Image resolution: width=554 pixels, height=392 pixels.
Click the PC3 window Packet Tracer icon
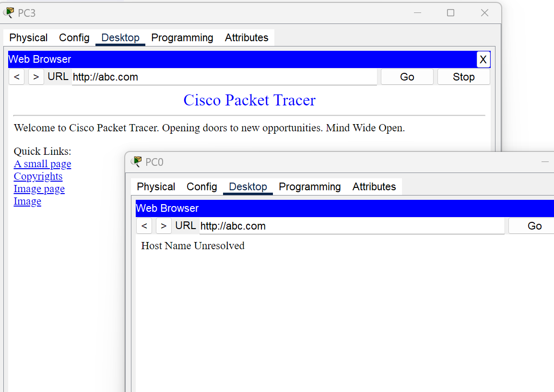click(x=9, y=13)
